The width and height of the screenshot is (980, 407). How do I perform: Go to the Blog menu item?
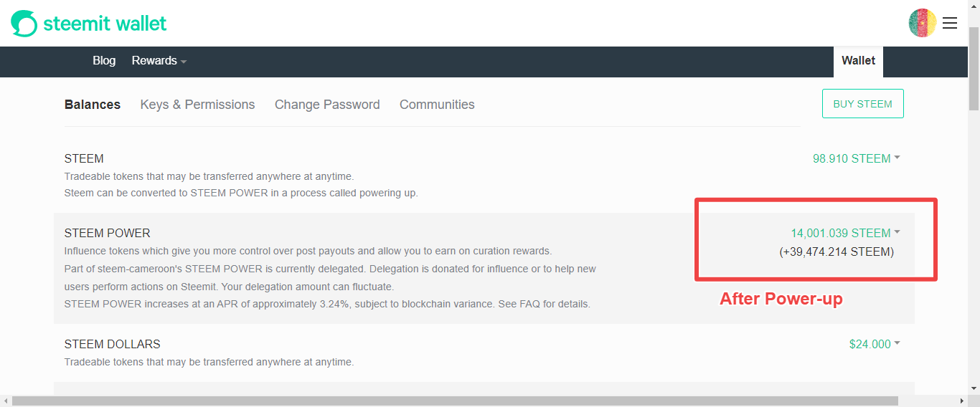point(104,61)
